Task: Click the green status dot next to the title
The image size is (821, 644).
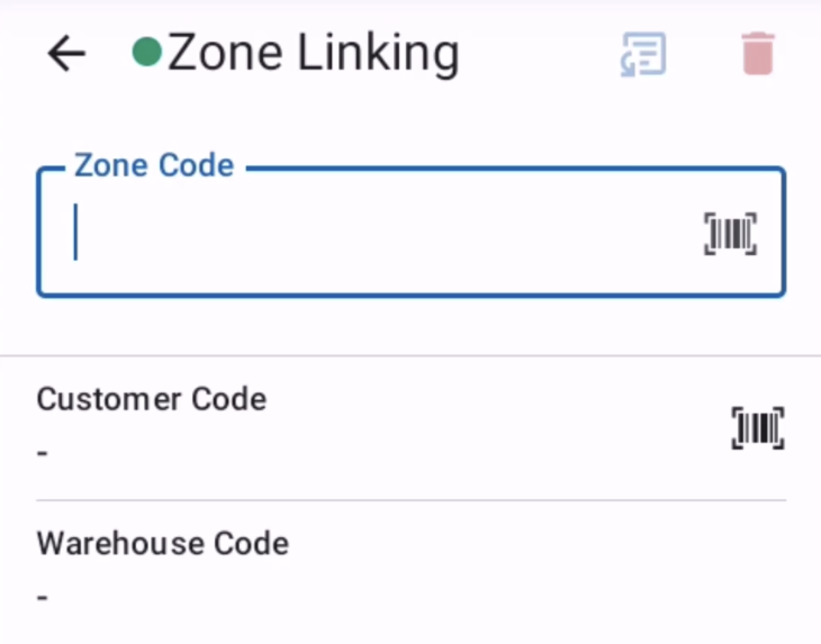Action: (x=147, y=52)
